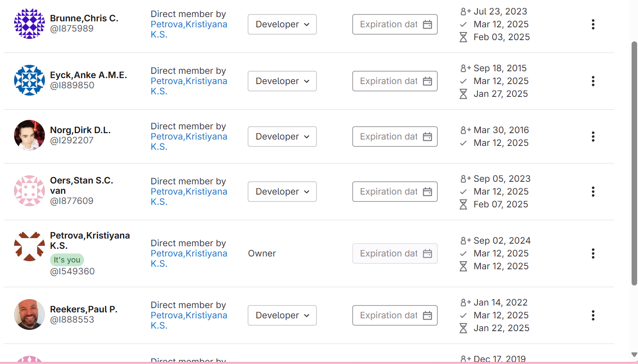Viewport: 638px width, 364px height.
Task: Open the calendar picker for Oers's expiration date
Action: tap(427, 192)
